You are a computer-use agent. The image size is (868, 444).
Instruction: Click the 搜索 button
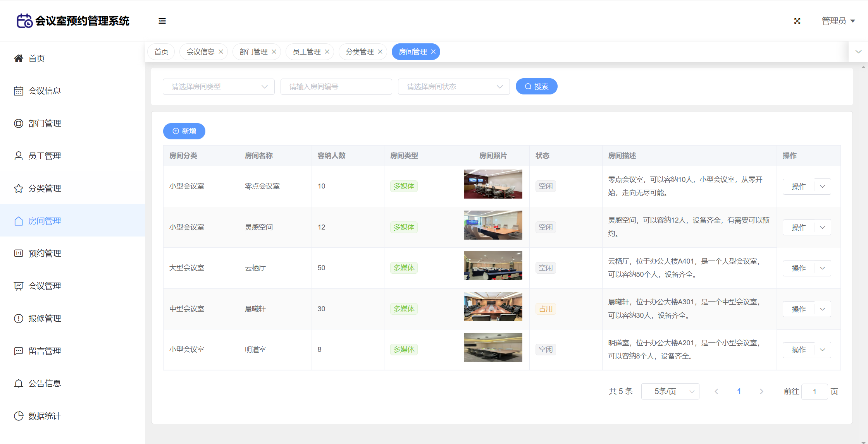click(536, 86)
